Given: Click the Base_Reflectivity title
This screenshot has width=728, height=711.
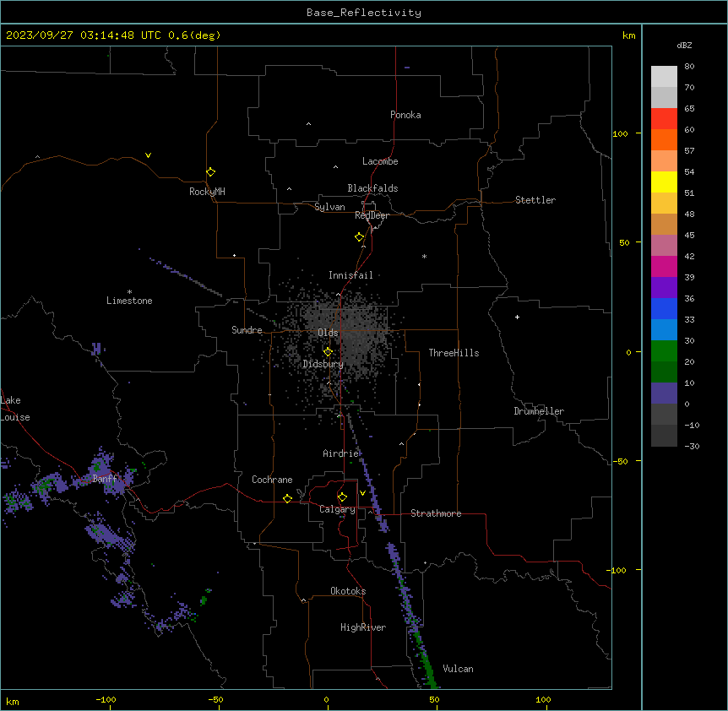Looking at the screenshot, I should tap(364, 13).
